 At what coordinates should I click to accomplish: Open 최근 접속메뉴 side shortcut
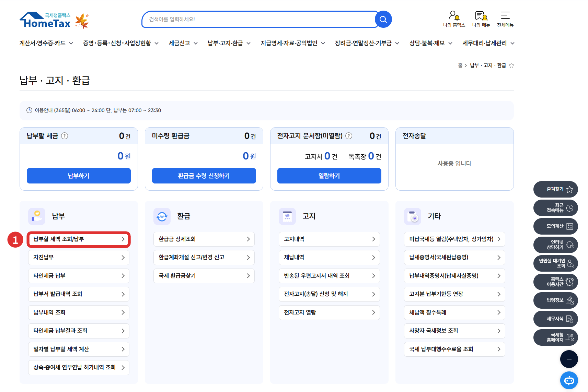pos(556,208)
